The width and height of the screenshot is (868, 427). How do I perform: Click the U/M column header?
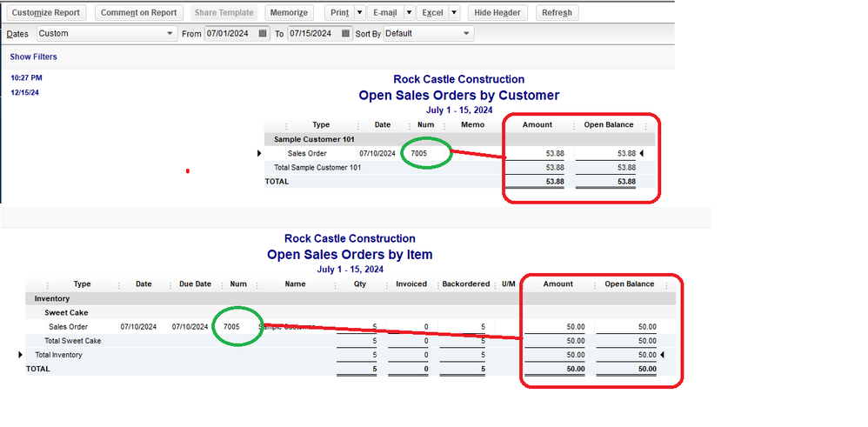510,284
